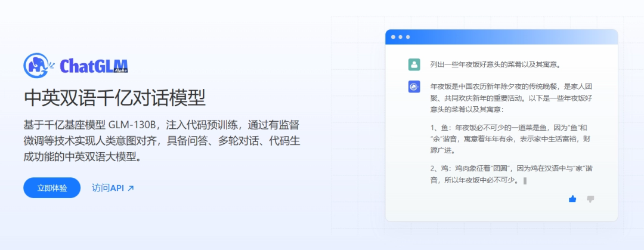
Task: Click the third dot in chat window header
Action: (x=407, y=37)
